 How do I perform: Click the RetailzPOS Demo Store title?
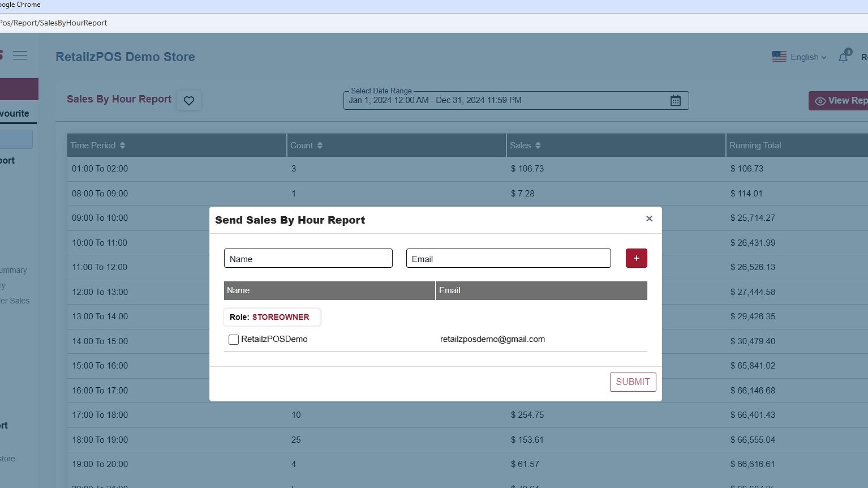coord(125,57)
